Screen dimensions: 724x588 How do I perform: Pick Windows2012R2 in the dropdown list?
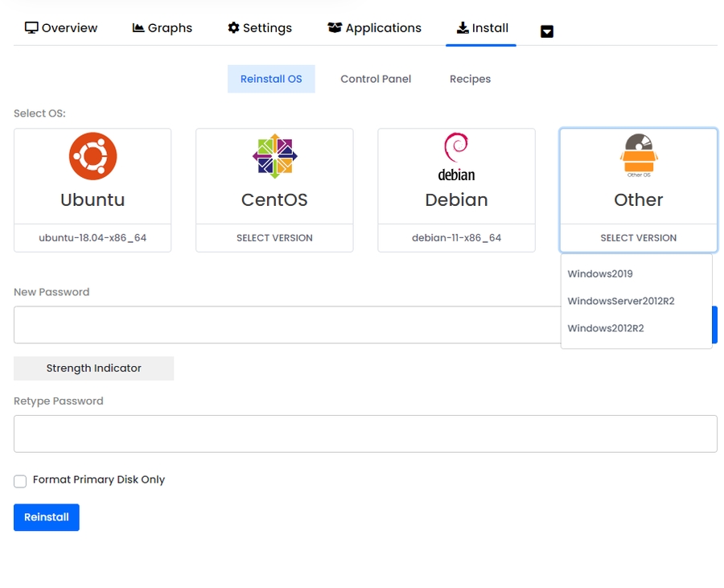[x=606, y=328]
